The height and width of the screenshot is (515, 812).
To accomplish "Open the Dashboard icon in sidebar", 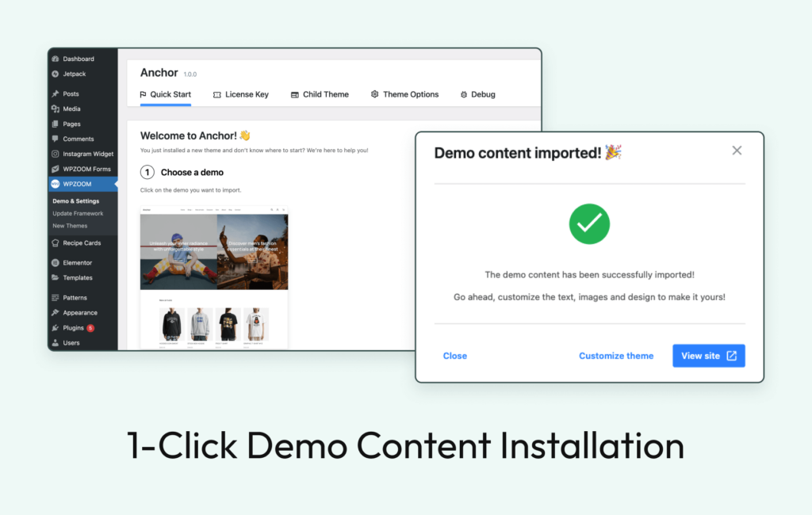I will click(x=56, y=59).
